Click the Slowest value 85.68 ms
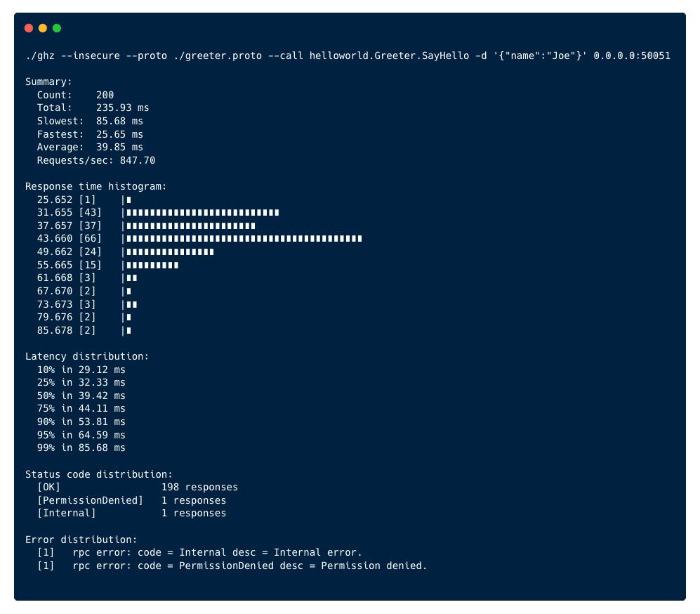 click(119, 121)
